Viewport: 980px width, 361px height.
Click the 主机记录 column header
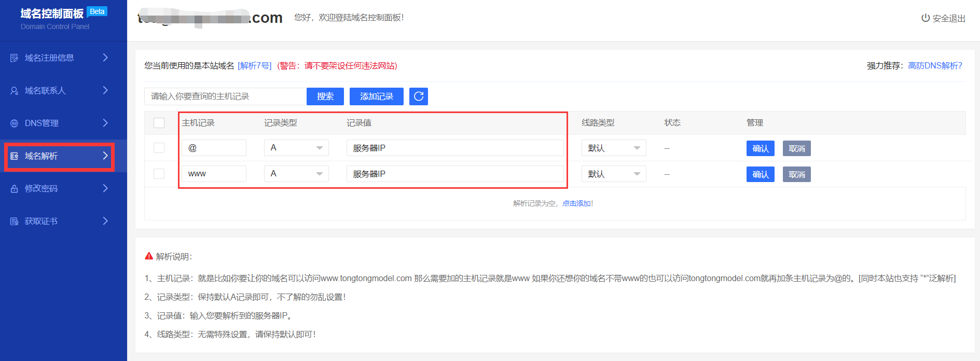198,123
